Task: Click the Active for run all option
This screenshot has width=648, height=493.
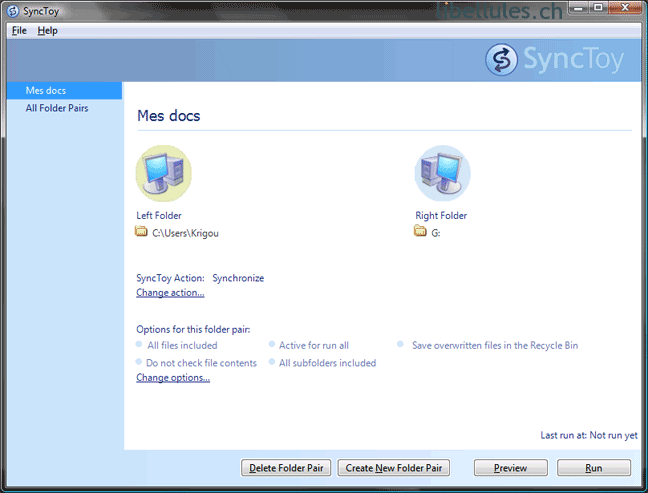Action: tap(314, 345)
